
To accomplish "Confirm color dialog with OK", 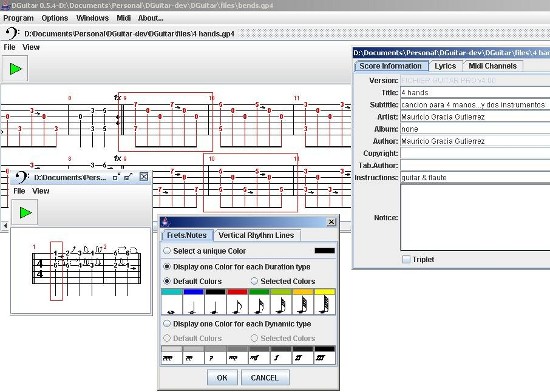I will (222, 378).
